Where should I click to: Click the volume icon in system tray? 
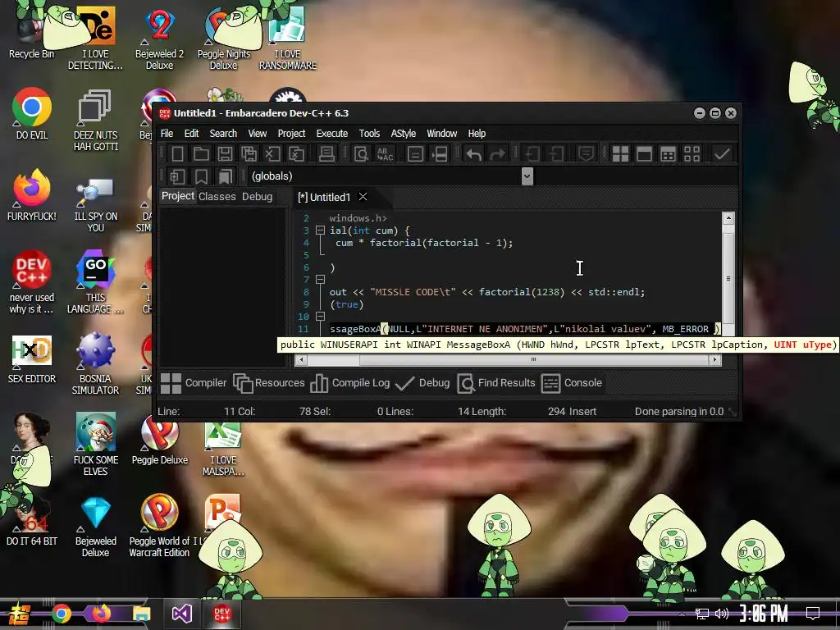(x=722, y=614)
